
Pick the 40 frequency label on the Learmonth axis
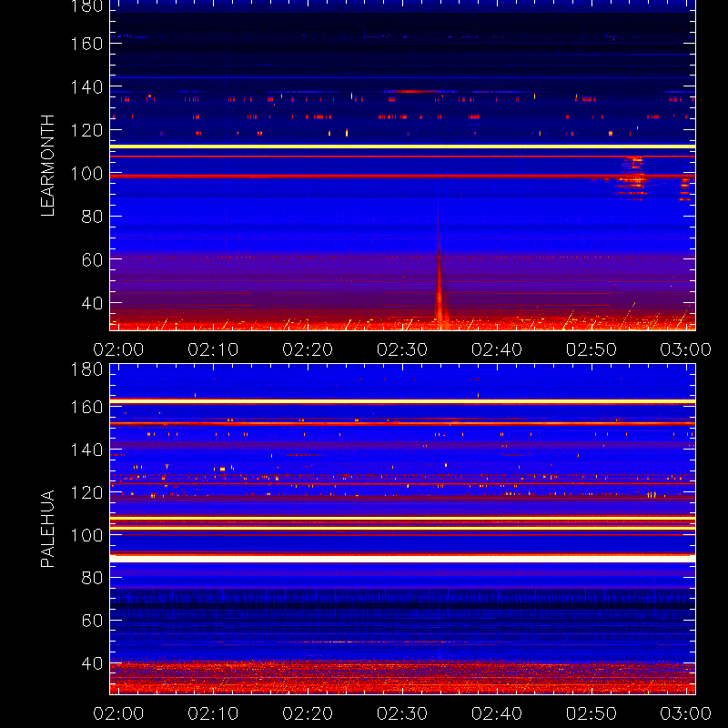pos(92,303)
